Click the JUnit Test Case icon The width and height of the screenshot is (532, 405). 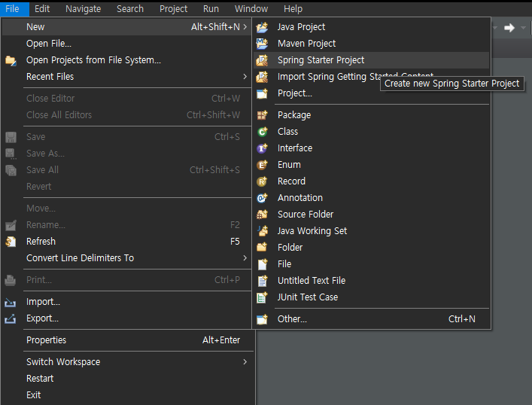coord(262,297)
